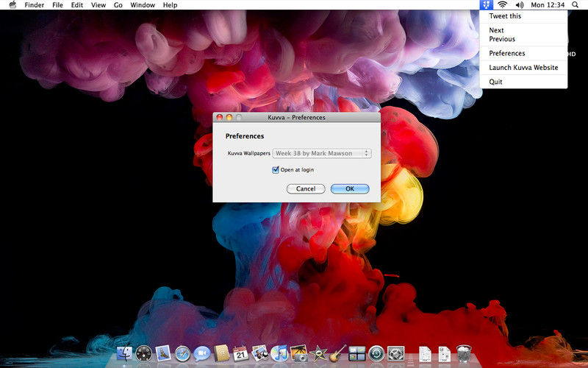Viewport: 588px width, 368px height.
Task: Open the Apple menu
Action: point(12,5)
